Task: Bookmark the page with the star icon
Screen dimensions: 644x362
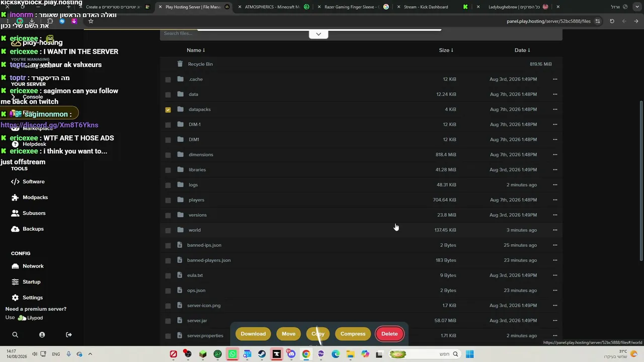Action: coord(91,21)
